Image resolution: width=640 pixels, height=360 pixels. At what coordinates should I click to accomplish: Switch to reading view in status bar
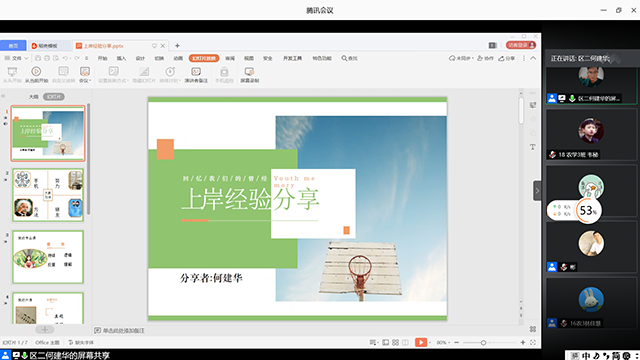(x=405, y=342)
